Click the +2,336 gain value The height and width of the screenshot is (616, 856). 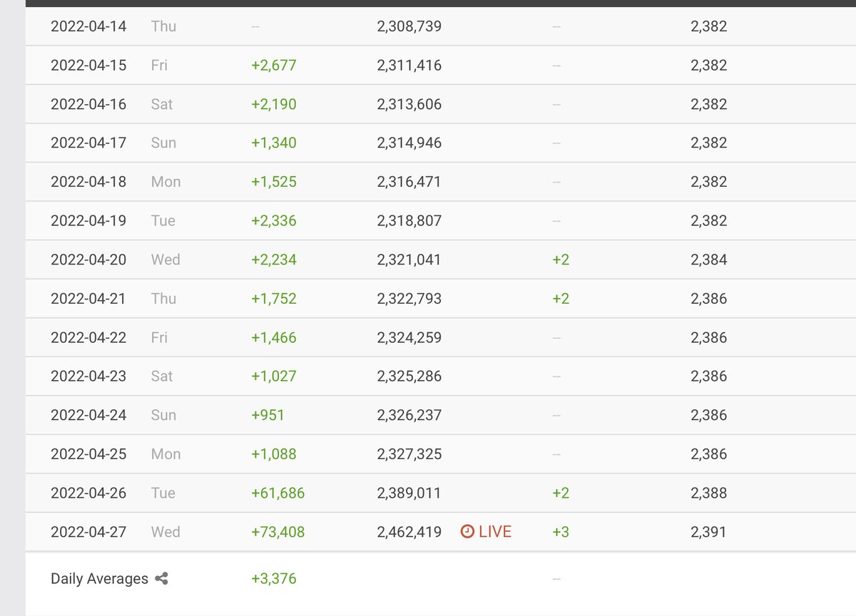point(274,221)
